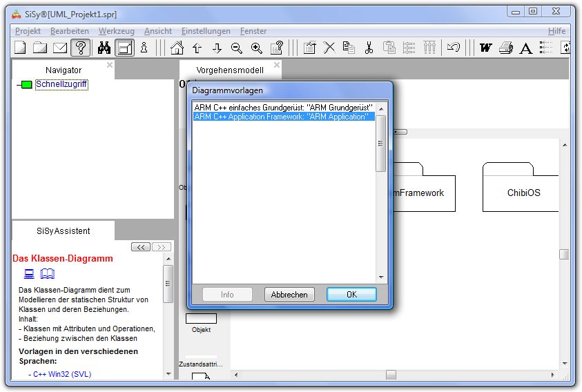Click the list outline toolbar icon
582x392 pixels.
tap(545, 48)
